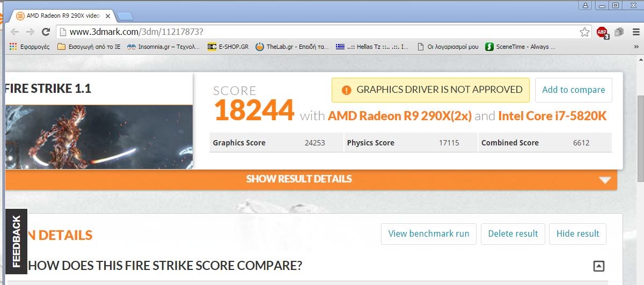Open the E-SHOP.GR bookmark
This screenshot has width=644, height=285.
point(228,47)
